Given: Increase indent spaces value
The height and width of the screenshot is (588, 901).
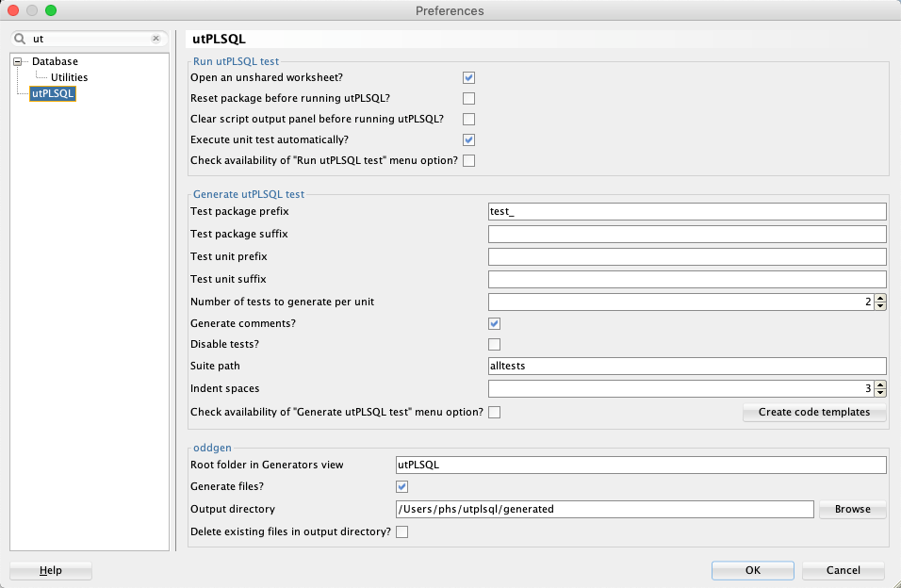Looking at the screenshot, I should coord(880,384).
